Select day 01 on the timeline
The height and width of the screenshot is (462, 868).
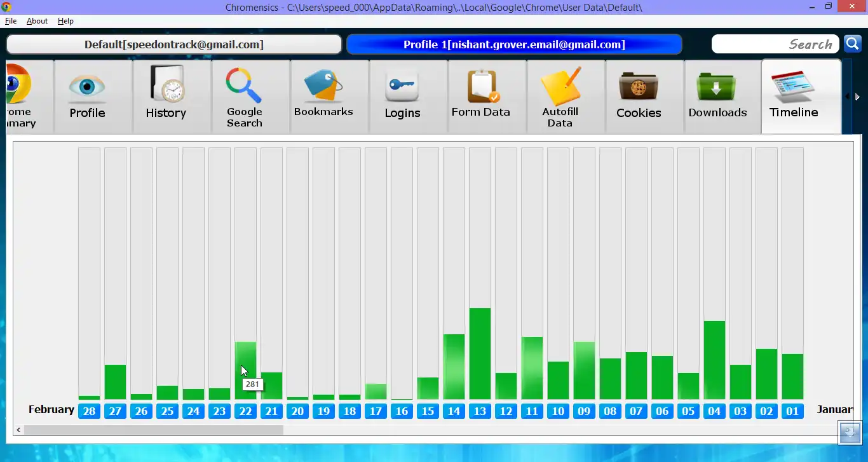tap(792, 411)
